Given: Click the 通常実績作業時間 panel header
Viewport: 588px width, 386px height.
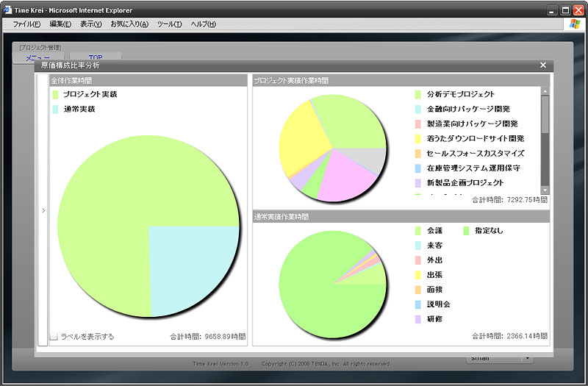Looking at the screenshot, I should coord(401,216).
